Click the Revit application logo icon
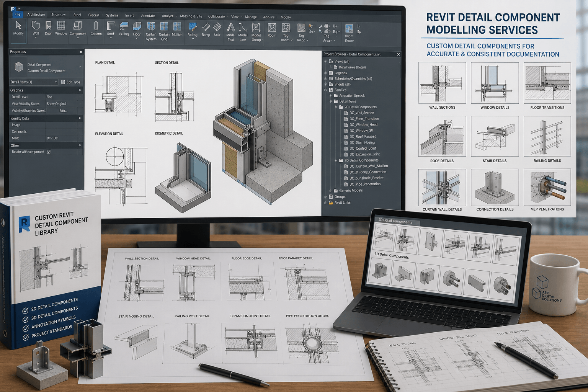Screen dimensions: 588x392 click(x=13, y=8)
